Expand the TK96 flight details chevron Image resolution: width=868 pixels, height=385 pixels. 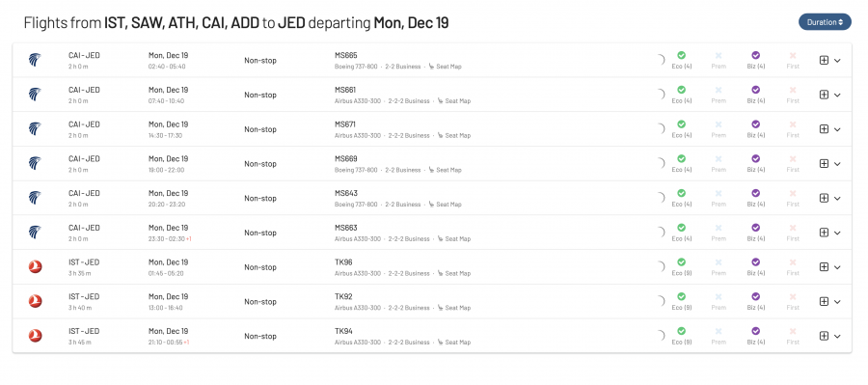tap(837, 267)
